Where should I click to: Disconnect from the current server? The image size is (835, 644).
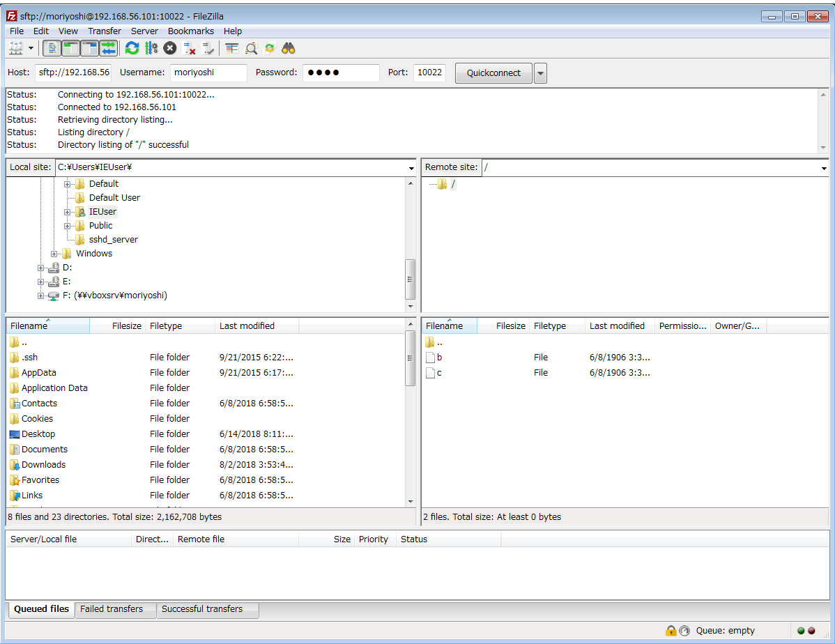(189, 49)
